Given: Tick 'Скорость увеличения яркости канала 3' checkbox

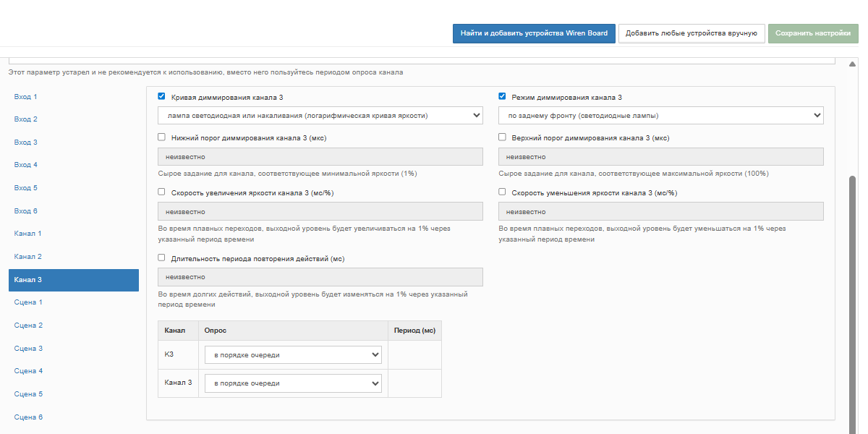Looking at the screenshot, I should (x=162, y=192).
